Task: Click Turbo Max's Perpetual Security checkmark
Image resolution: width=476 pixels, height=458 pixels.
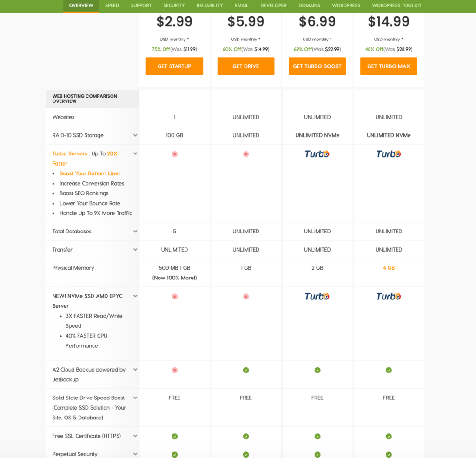Action: pos(389,454)
